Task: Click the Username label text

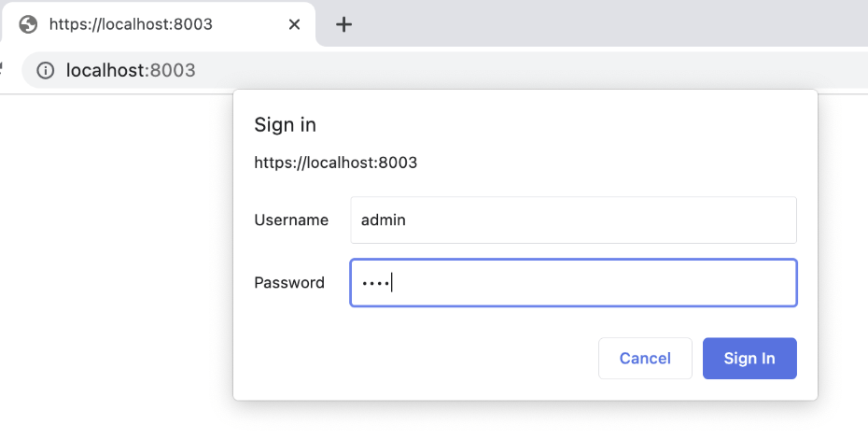Action: point(291,220)
